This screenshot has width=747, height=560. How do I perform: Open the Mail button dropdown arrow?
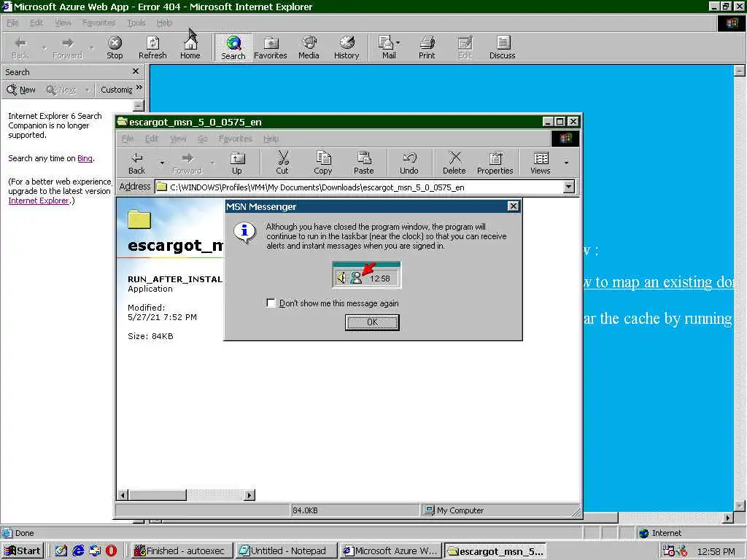click(x=398, y=43)
